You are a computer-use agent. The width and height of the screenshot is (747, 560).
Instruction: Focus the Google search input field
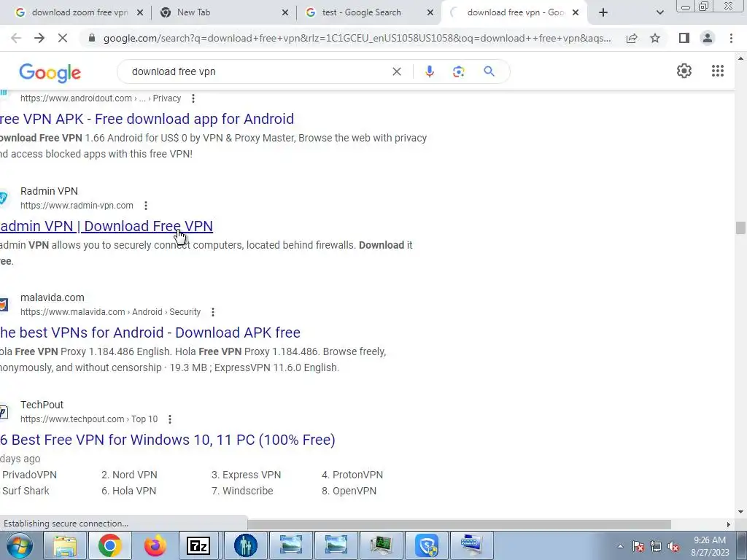(x=258, y=71)
